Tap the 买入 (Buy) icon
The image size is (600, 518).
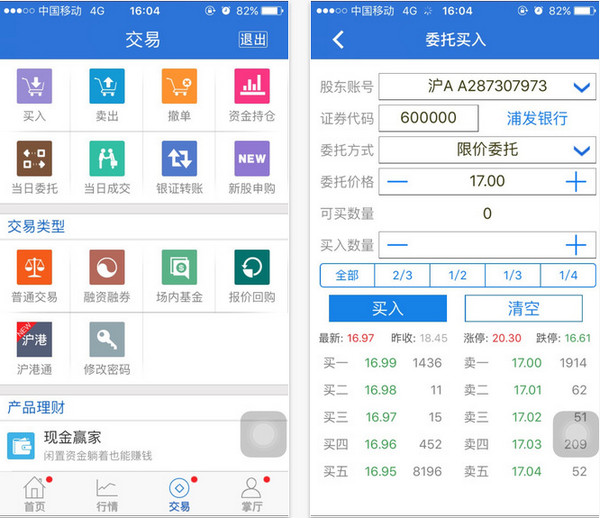pos(35,86)
